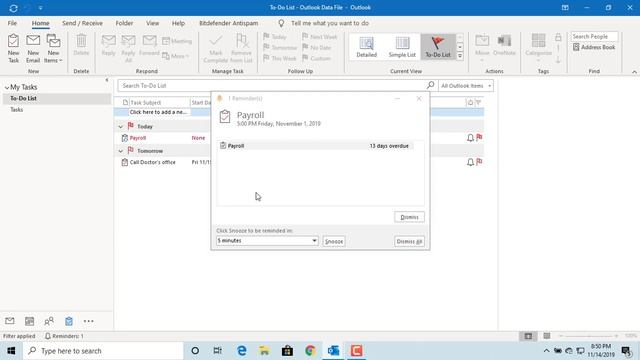This screenshot has width=640, height=360.
Task: Open more navigation options ellipsis
Action: tap(89, 321)
